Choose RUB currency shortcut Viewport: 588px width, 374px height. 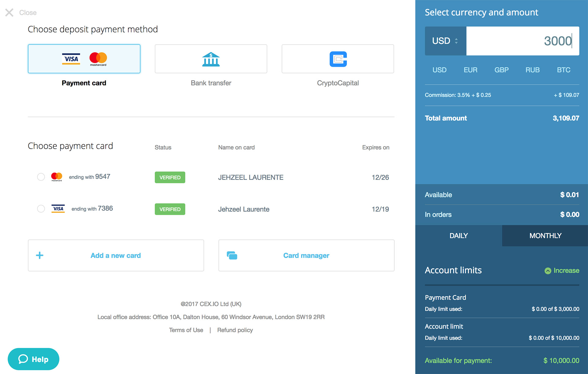point(532,70)
